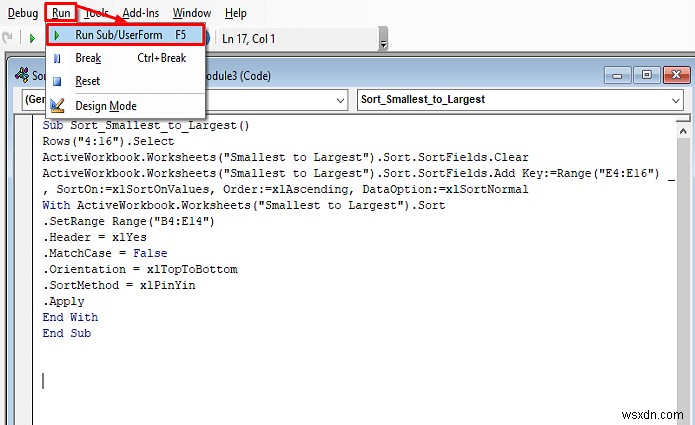
Task: Click the code window system menu icon
Action: coord(21,74)
